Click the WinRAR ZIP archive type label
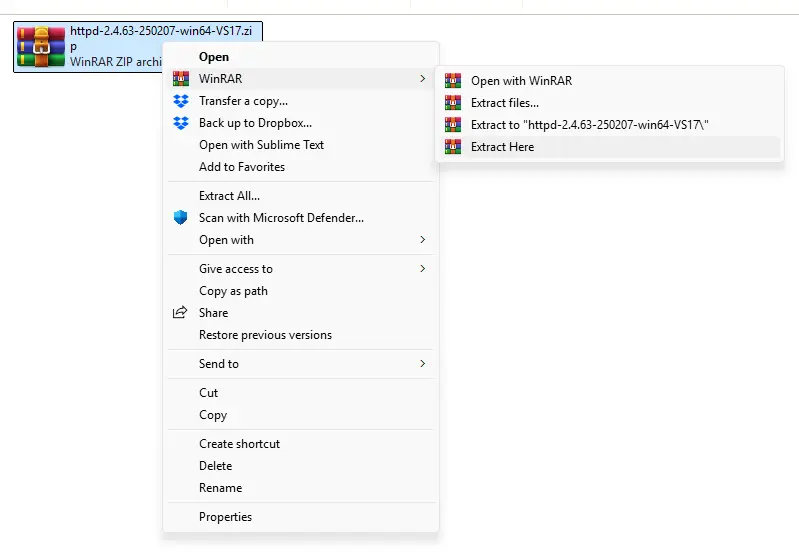This screenshot has width=799, height=560. point(116,62)
